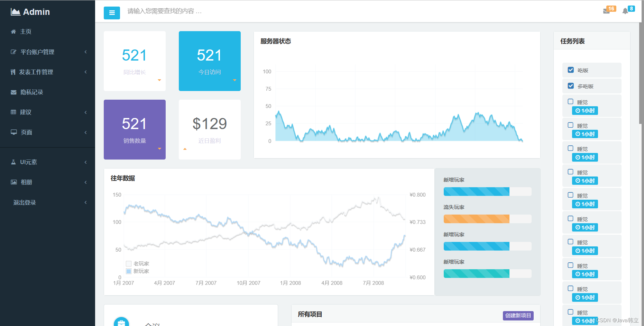Screen dimensions: 644x326
Task: Check the second 睡觉 task checkbox
Action: tap(571, 125)
